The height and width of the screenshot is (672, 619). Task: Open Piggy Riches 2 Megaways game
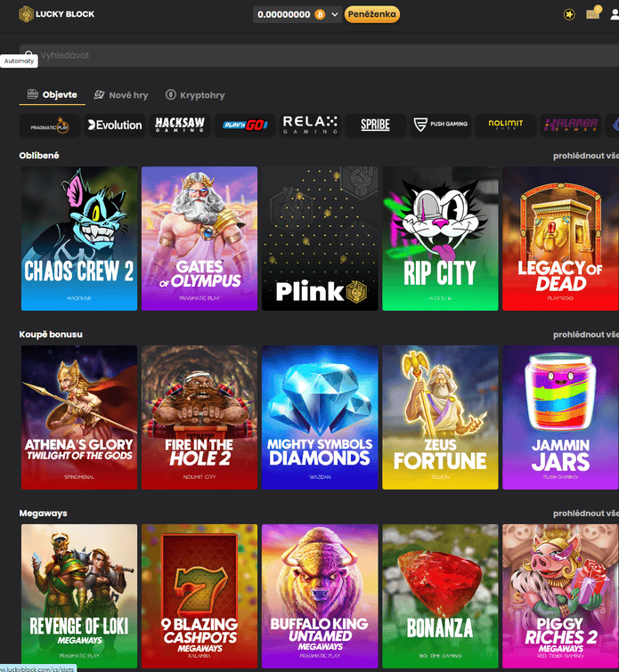560,596
